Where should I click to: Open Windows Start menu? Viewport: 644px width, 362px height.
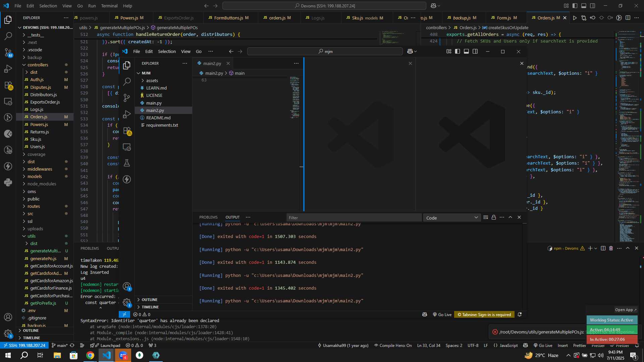(x=8, y=355)
